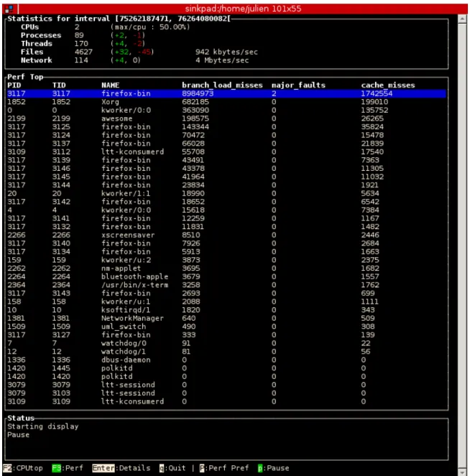Click the firefox-bin row with TID 3125

(226, 127)
